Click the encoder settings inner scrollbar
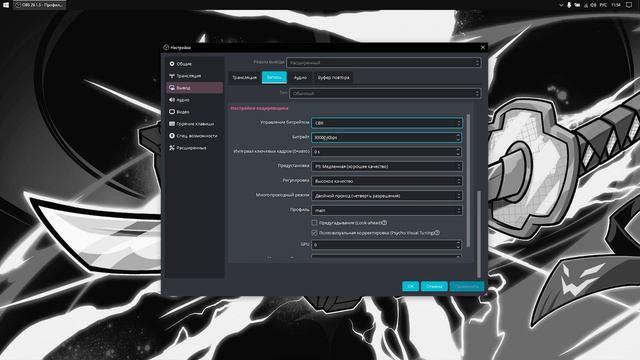 (x=468, y=180)
